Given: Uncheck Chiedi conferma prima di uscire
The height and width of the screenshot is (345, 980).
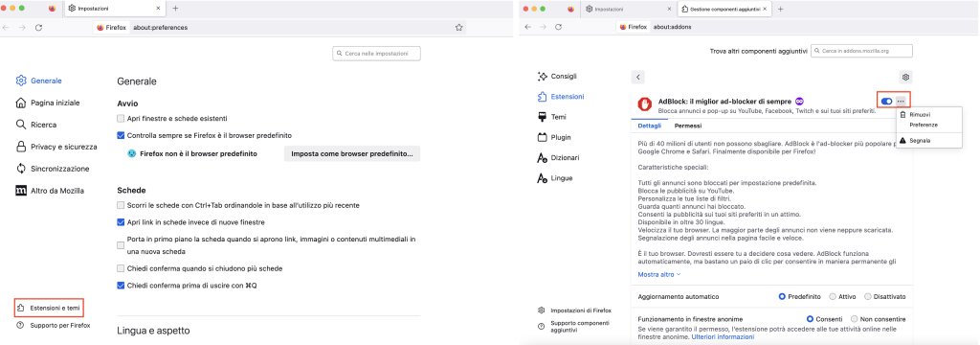Looking at the screenshot, I should pyautogui.click(x=121, y=286).
